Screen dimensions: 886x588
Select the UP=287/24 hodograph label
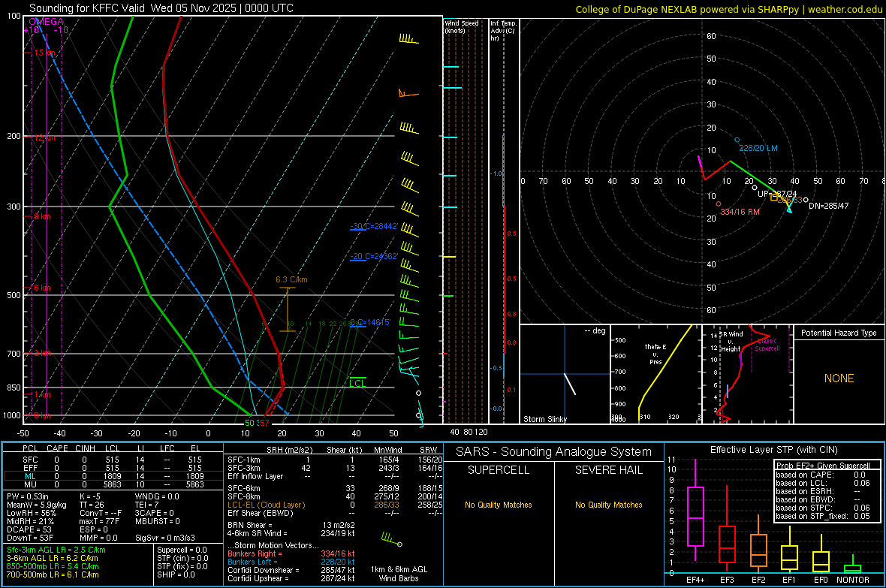click(777, 194)
